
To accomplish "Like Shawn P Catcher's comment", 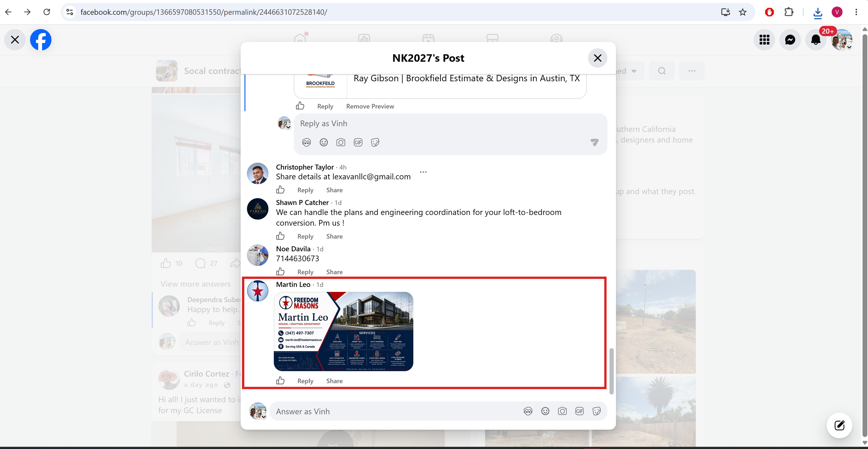I will pos(280,236).
